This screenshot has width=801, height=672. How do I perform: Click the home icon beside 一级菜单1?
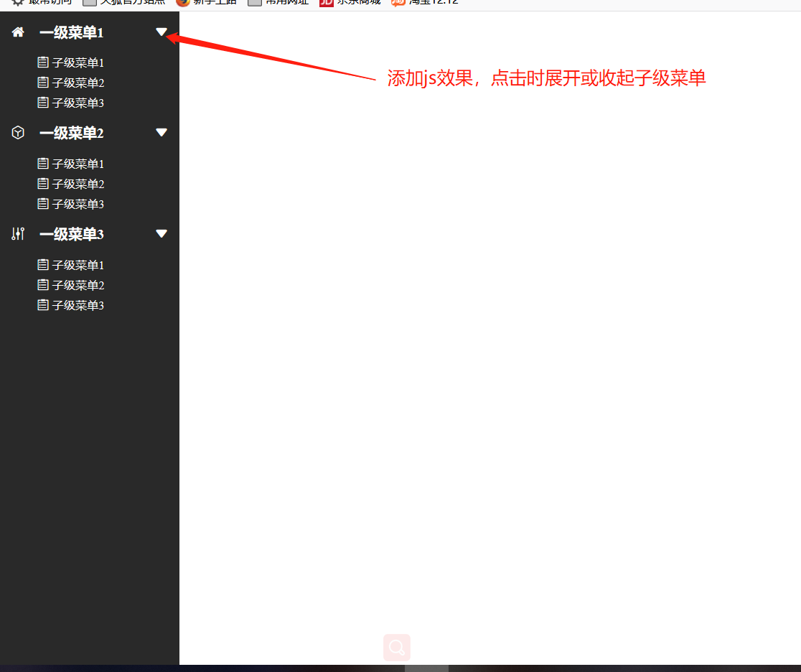pyautogui.click(x=18, y=32)
